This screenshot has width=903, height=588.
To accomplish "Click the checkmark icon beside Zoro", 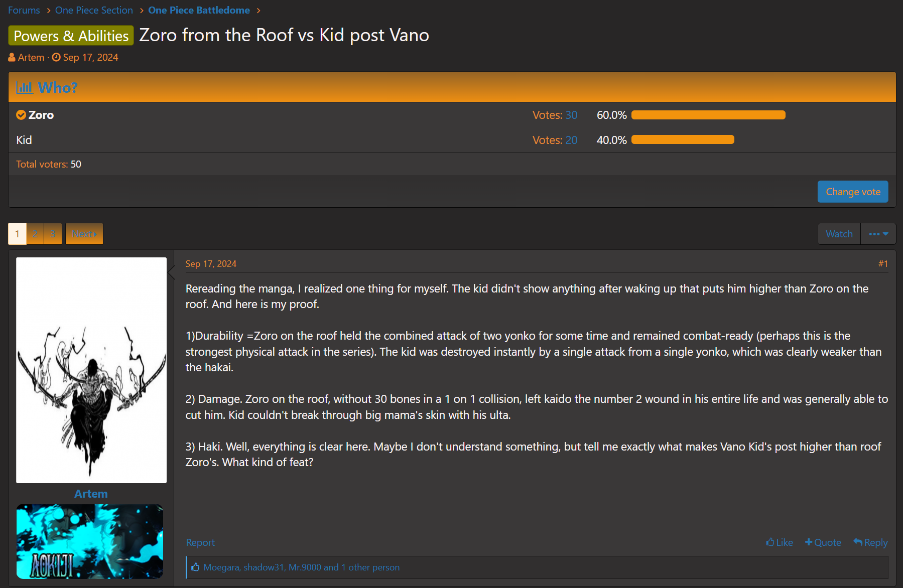I will [21, 115].
